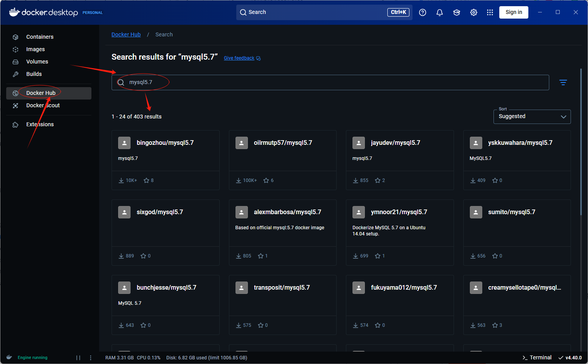The height and width of the screenshot is (364, 588).
Task: Select Docker Hub in sidebar
Action: click(49, 93)
